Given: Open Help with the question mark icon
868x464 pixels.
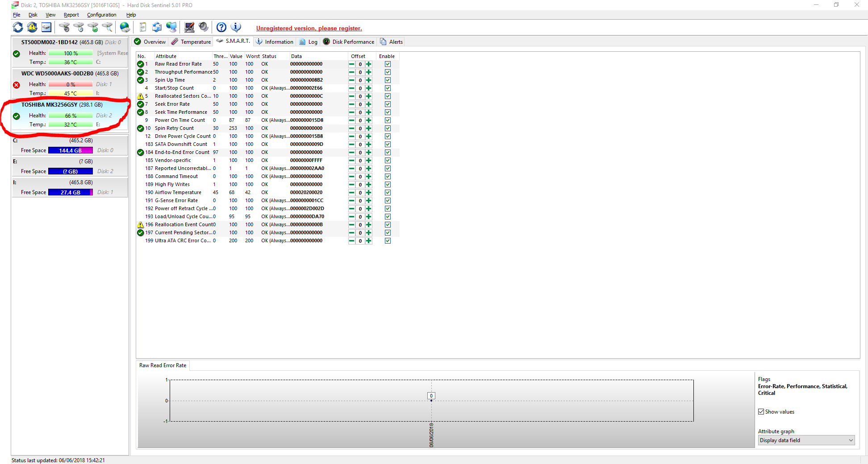Looking at the screenshot, I should tap(221, 28).
